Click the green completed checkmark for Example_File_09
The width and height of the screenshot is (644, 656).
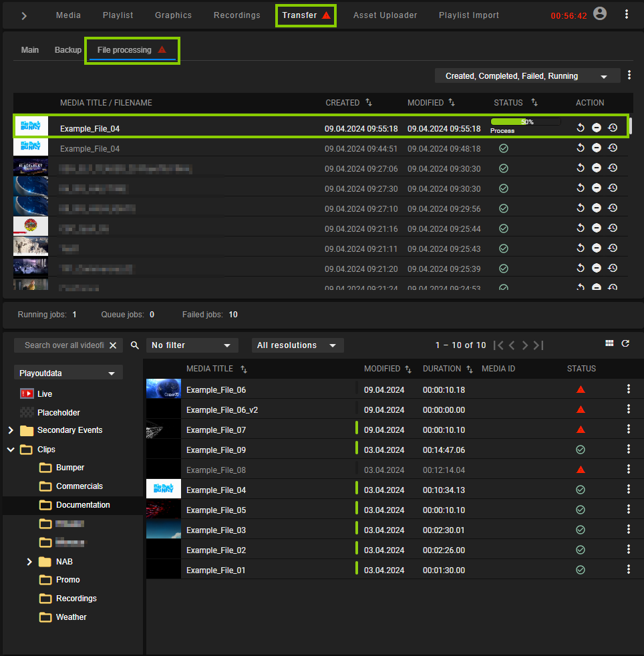click(581, 450)
